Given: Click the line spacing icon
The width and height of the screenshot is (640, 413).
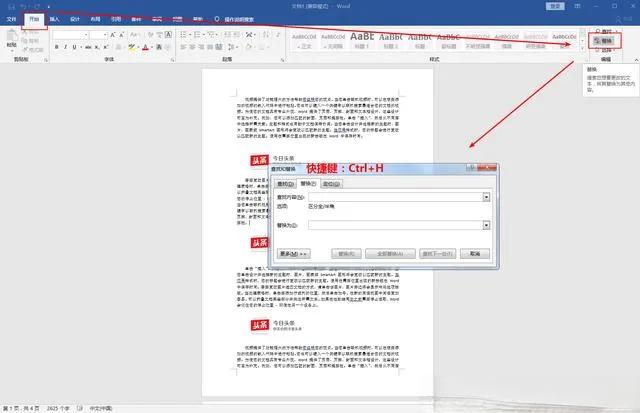Looking at the screenshot, I should point(231,47).
